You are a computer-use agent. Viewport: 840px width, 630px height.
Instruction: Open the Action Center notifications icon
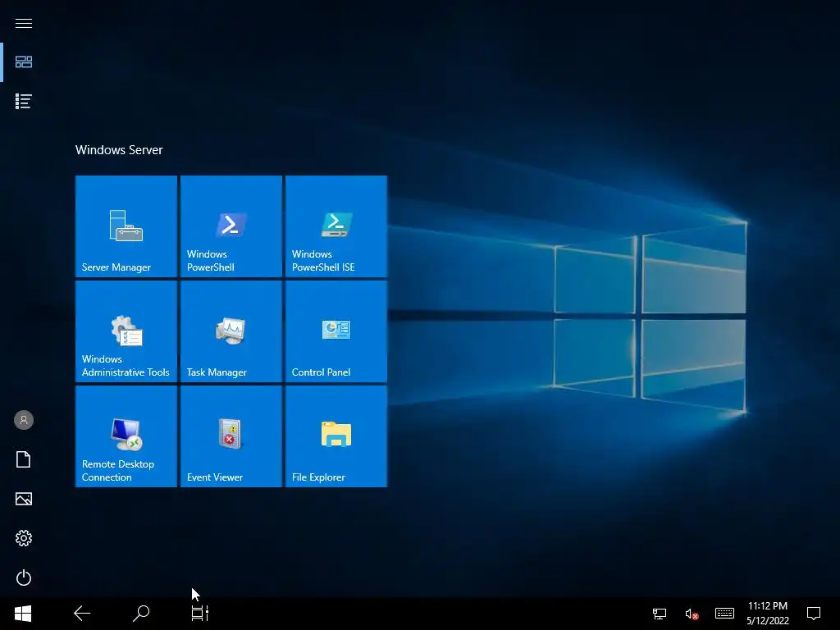814,614
